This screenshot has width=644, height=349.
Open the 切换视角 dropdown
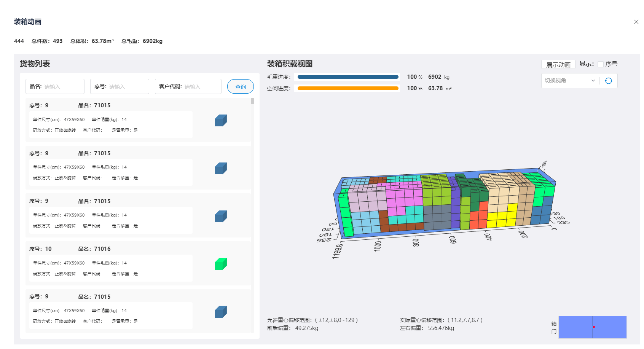pos(569,81)
